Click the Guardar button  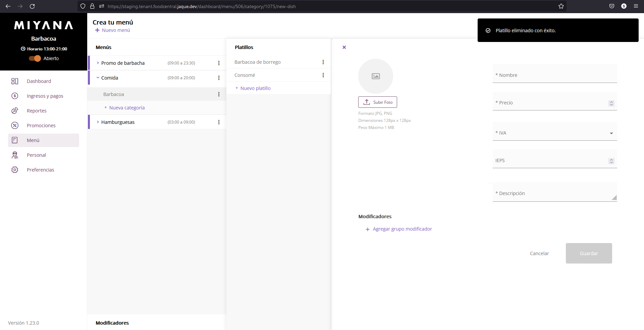589,253
